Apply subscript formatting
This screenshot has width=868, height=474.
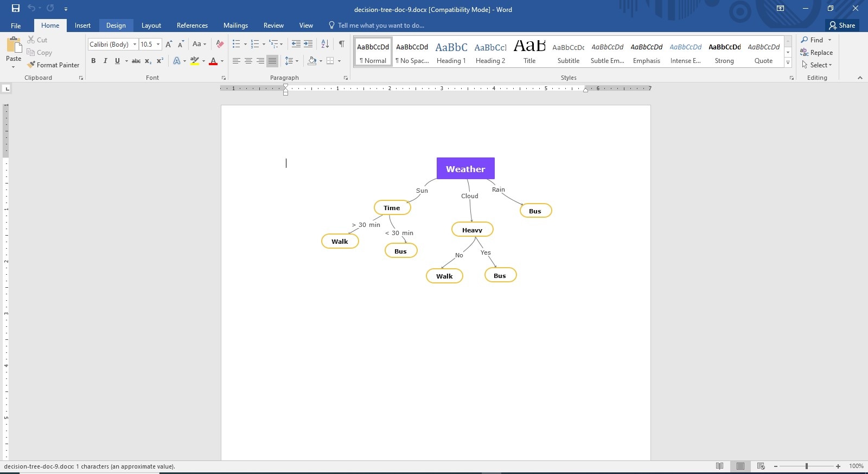point(148,61)
